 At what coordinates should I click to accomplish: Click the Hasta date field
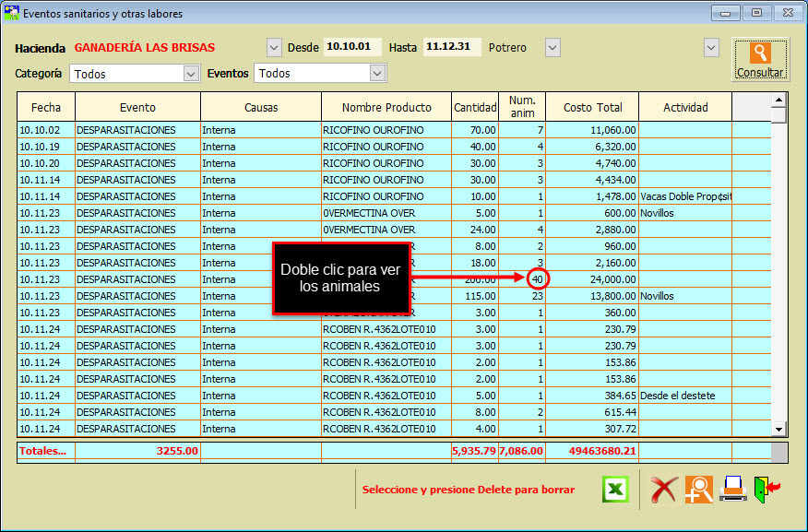point(452,47)
